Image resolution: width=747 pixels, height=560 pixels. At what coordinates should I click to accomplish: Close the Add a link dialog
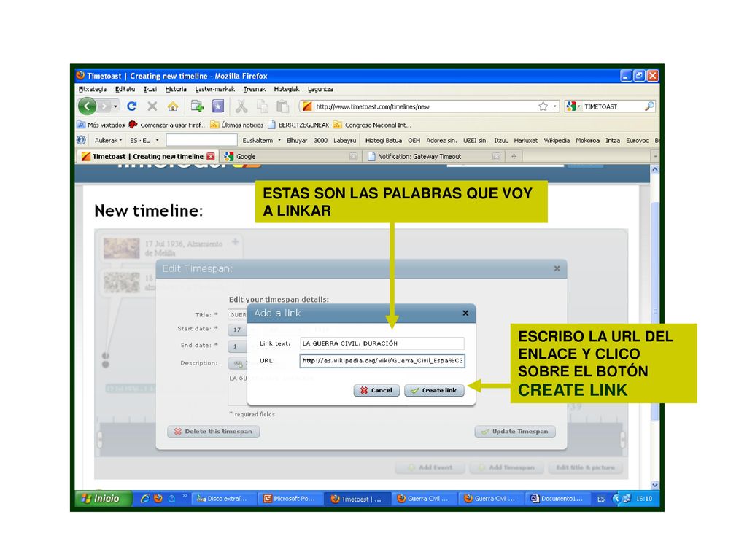coord(465,313)
